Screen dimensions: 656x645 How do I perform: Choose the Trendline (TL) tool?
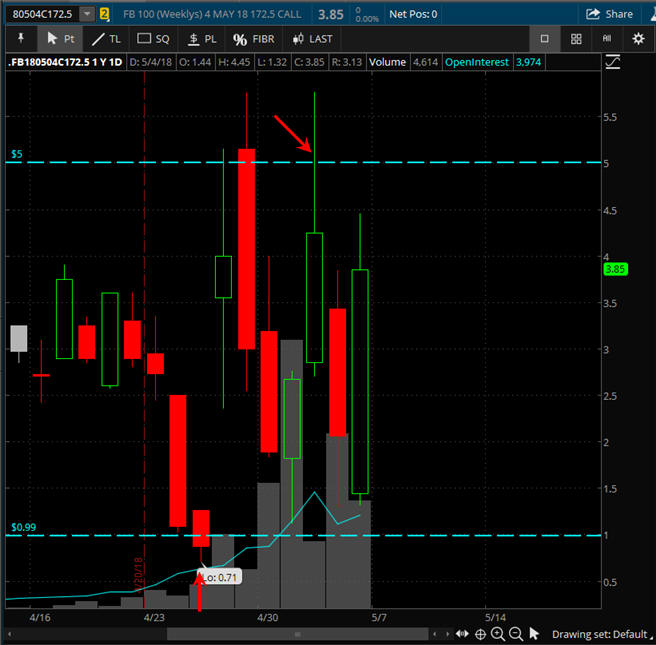tap(105, 39)
